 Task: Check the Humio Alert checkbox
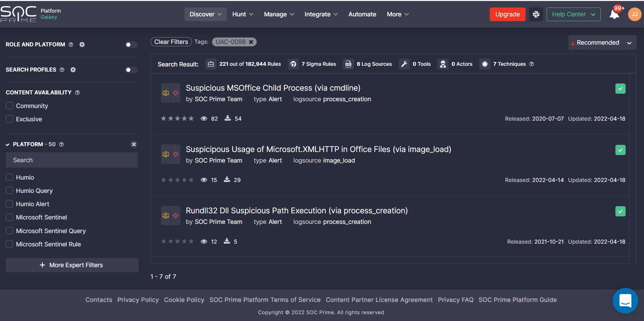pos(10,204)
